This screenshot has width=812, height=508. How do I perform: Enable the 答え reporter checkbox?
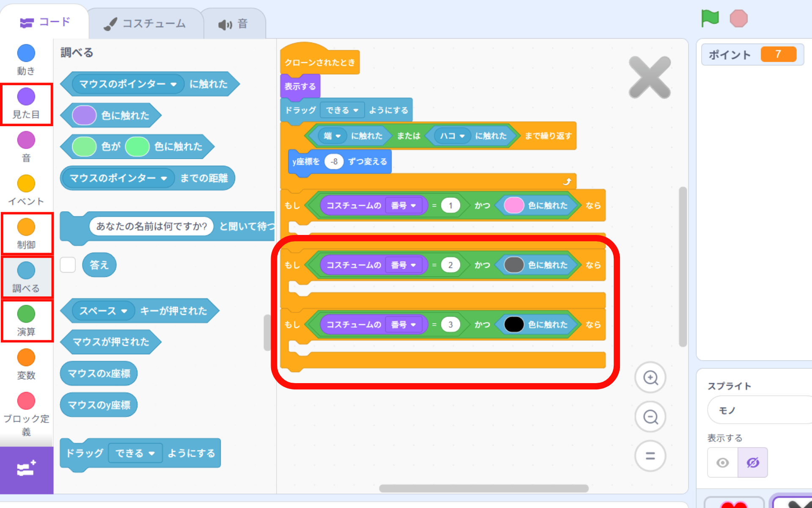point(68,265)
